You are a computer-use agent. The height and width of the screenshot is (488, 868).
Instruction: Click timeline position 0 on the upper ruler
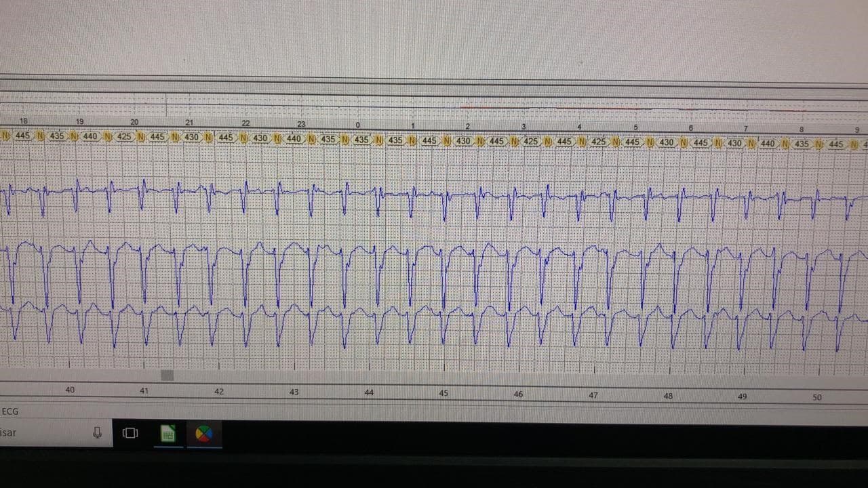pyautogui.click(x=357, y=125)
